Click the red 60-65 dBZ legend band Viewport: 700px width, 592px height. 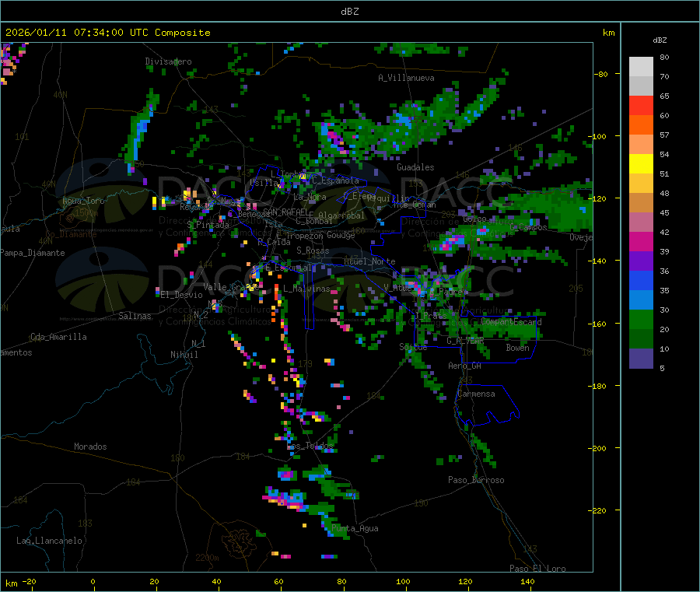641,105
